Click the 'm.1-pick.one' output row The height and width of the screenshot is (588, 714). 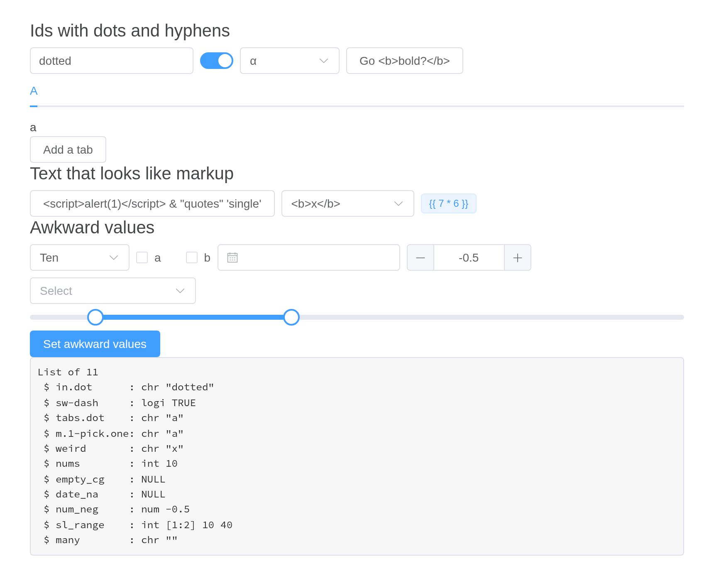pos(113,434)
